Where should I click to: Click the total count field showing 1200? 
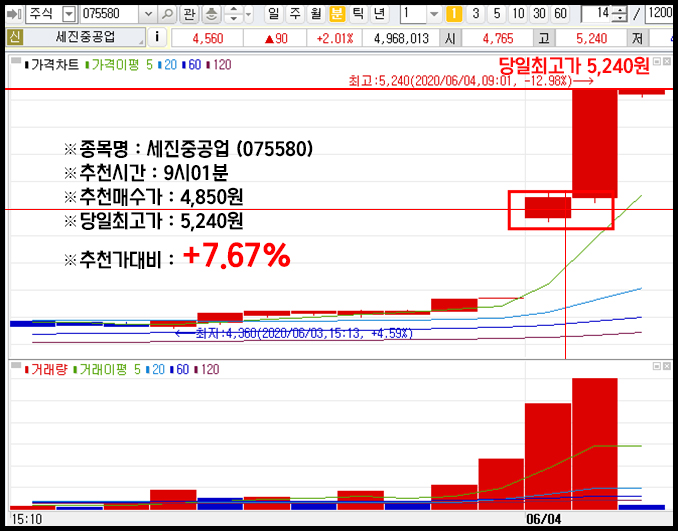(x=659, y=14)
